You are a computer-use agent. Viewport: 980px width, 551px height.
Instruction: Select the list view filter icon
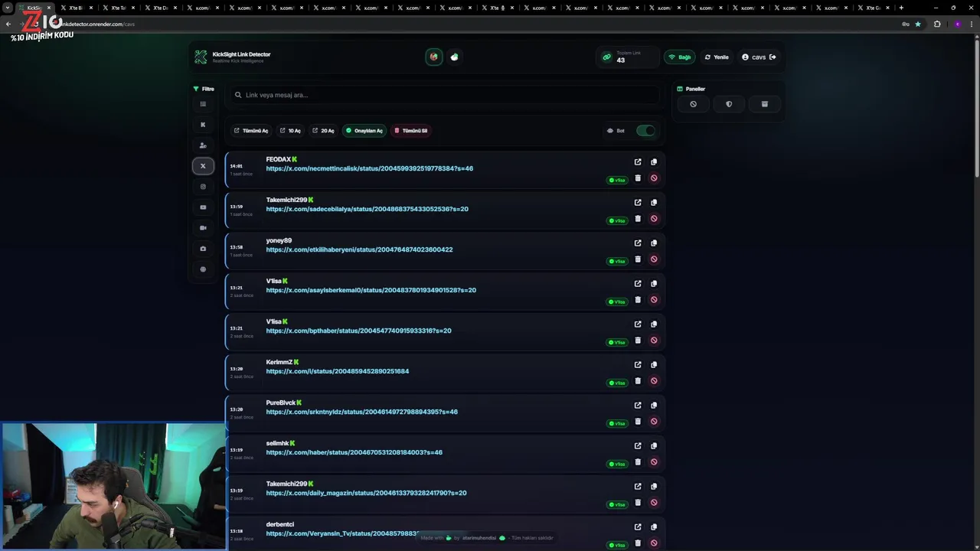203,104
